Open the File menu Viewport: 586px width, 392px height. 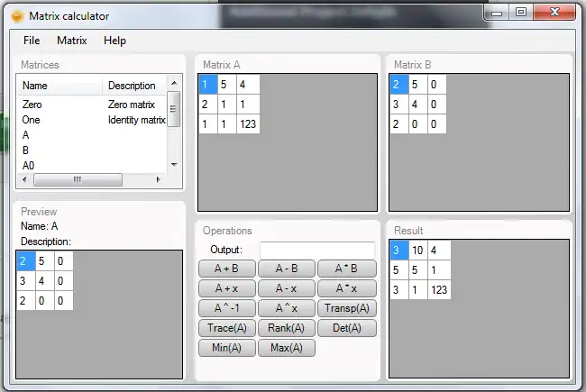pyautogui.click(x=32, y=41)
